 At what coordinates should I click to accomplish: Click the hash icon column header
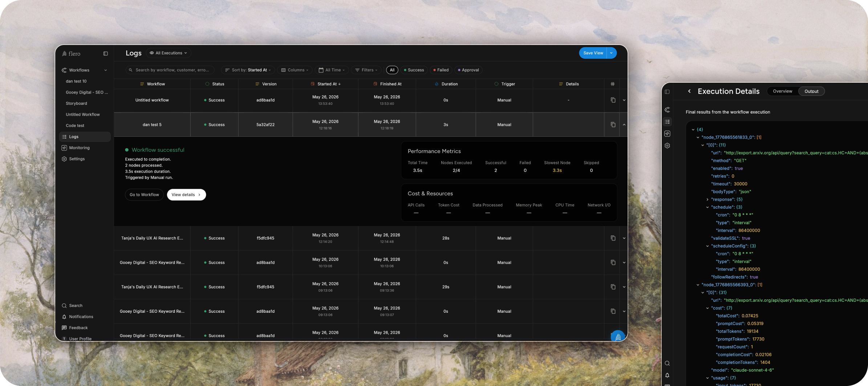613,84
